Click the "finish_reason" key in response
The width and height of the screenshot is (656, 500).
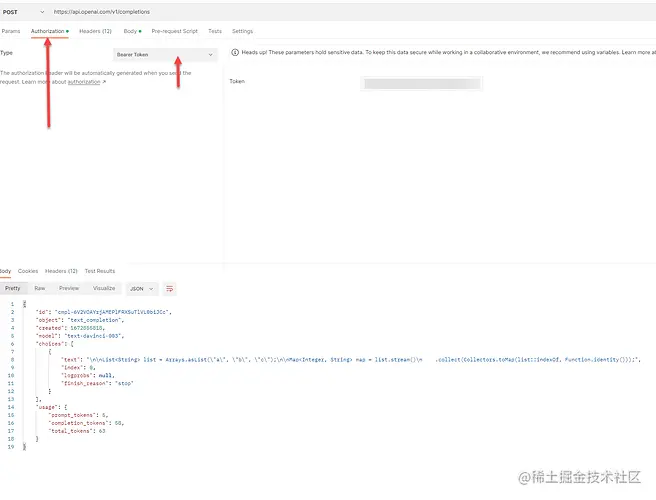coord(84,384)
